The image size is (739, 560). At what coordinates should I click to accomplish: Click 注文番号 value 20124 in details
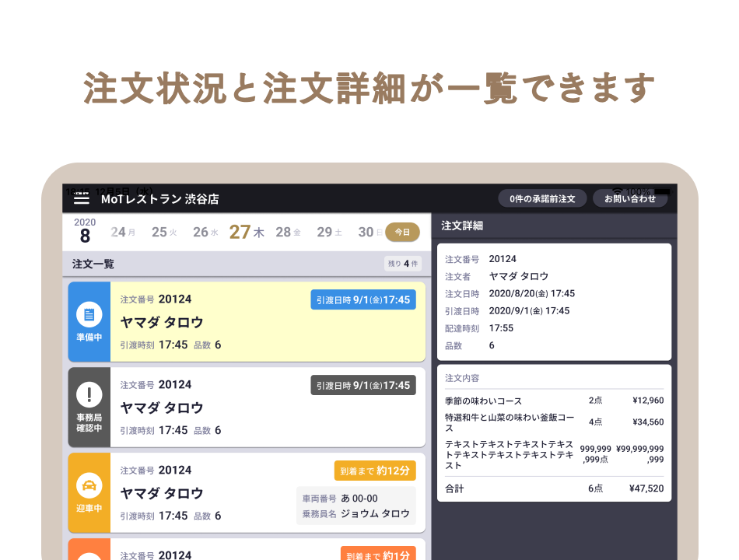pos(503,259)
